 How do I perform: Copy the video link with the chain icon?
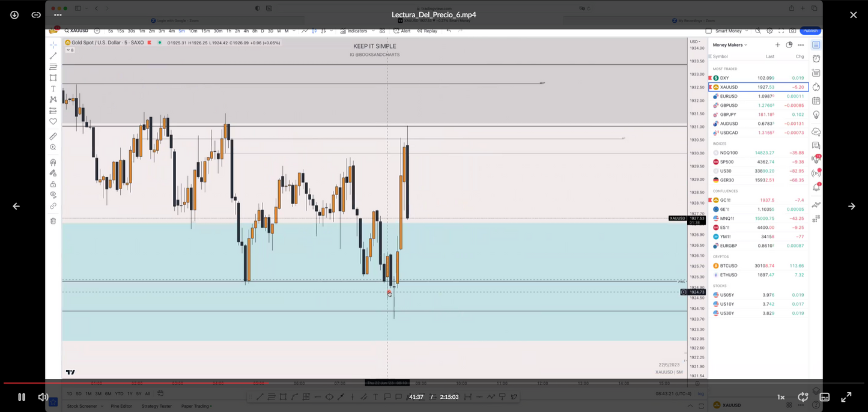[x=36, y=15]
